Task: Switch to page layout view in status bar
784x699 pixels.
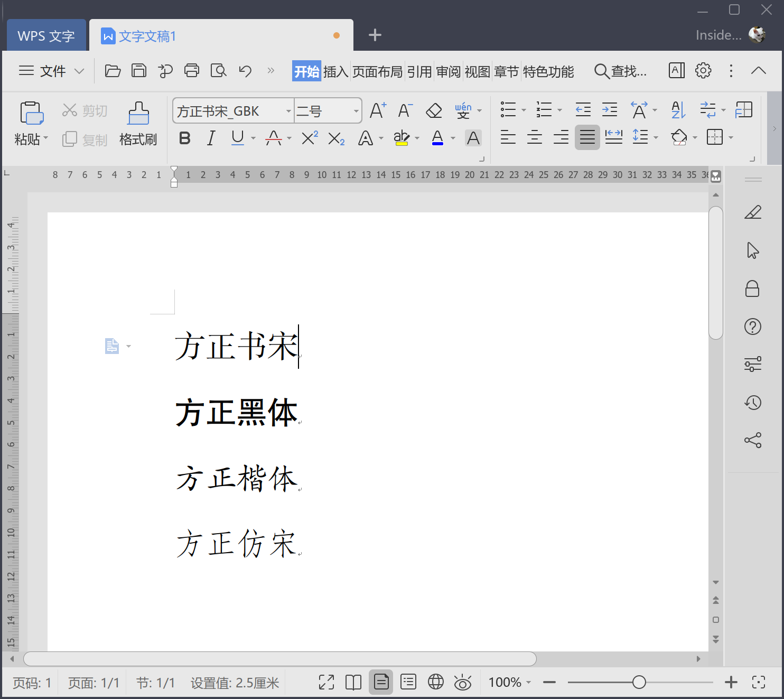Action: click(381, 682)
